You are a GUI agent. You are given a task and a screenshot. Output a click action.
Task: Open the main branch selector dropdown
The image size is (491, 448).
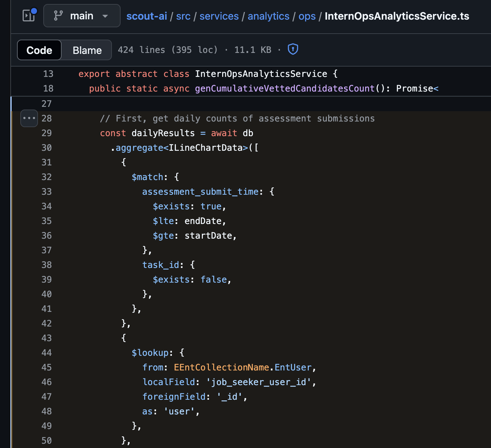[82, 16]
